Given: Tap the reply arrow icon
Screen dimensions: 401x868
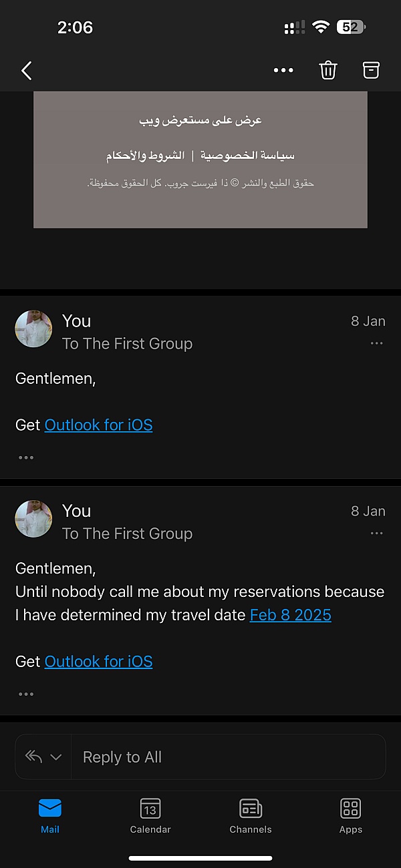Looking at the screenshot, I should [x=33, y=756].
